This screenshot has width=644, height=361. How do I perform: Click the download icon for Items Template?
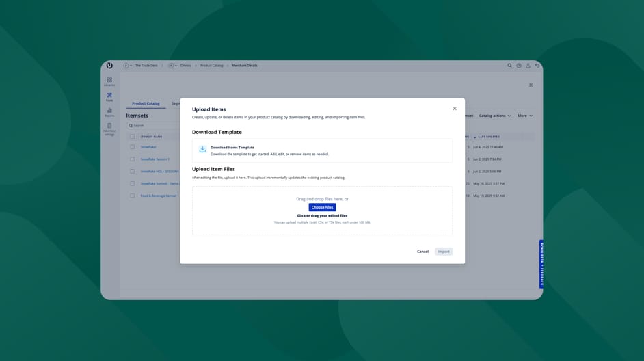click(202, 150)
